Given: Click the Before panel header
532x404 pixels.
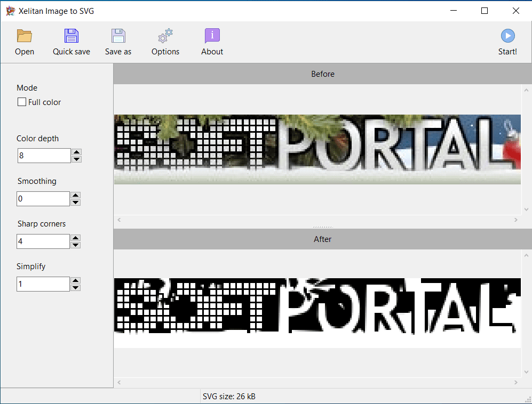Looking at the screenshot, I should [323, 74].
